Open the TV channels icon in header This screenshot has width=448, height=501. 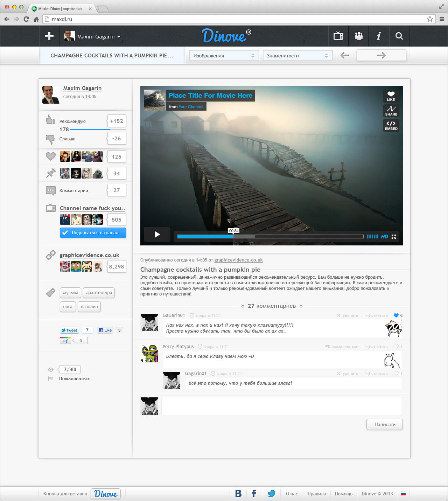[x=338, y=36]
